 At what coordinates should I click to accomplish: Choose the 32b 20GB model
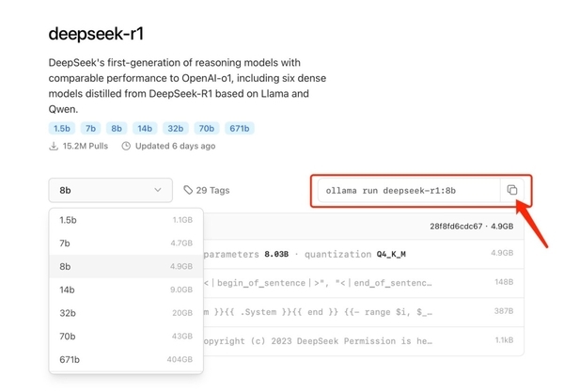pos(125,313)
